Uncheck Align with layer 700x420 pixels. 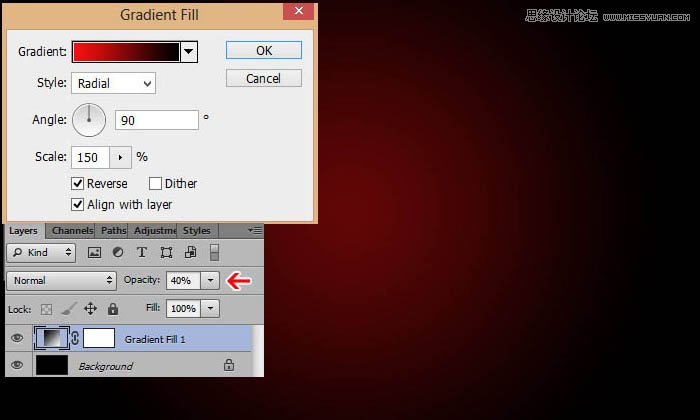point(77,204)
